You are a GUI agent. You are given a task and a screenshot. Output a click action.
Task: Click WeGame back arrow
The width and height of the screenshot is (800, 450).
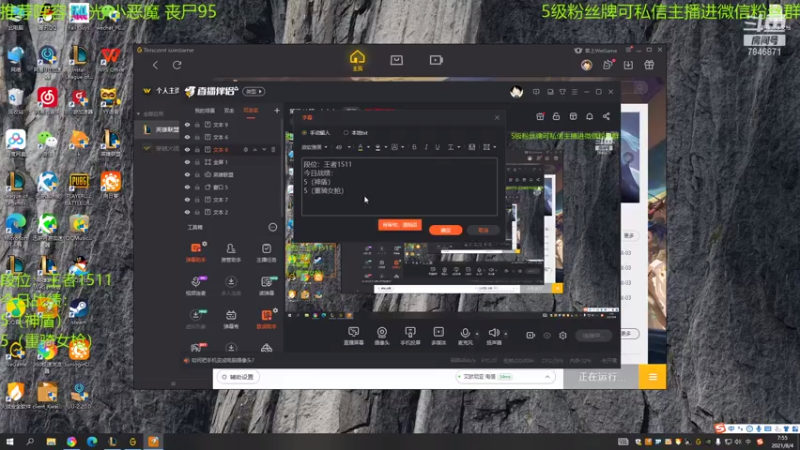[156, 65]
